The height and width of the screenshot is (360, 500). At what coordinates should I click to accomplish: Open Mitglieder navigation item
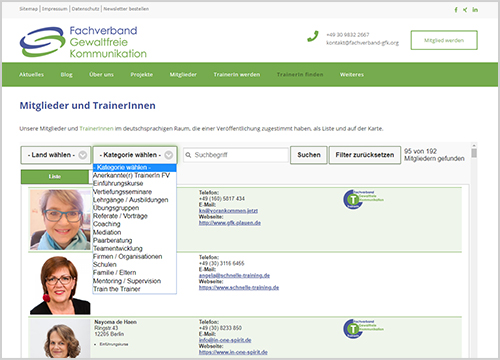(183, 74)
